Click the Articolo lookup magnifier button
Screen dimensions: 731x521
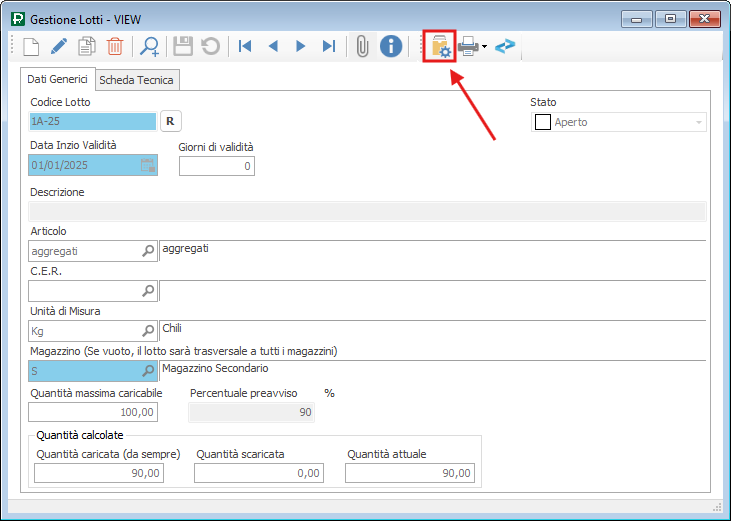click(148, 252)
